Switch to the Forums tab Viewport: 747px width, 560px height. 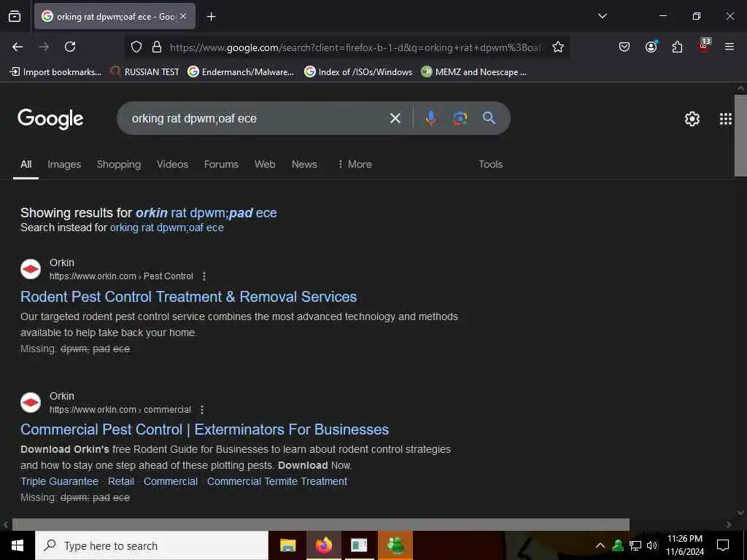(221, 164)
